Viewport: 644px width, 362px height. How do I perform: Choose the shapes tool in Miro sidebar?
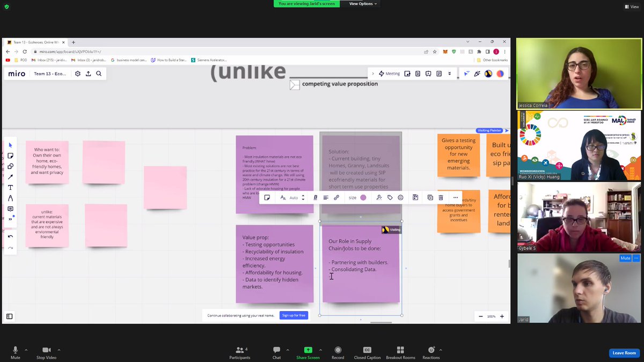point(10,166)
